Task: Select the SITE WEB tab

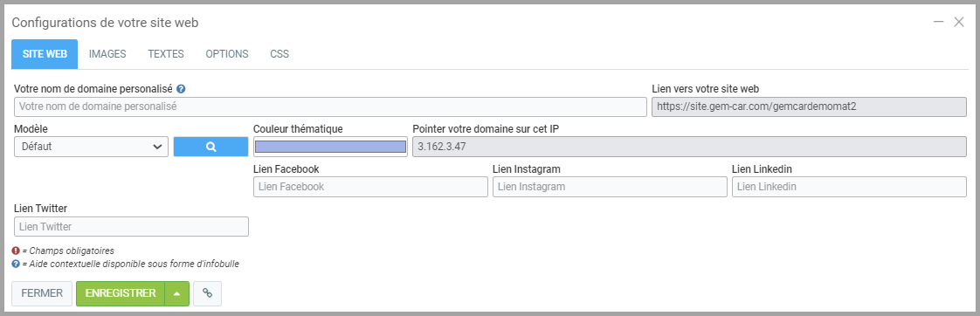Action: 45,54
